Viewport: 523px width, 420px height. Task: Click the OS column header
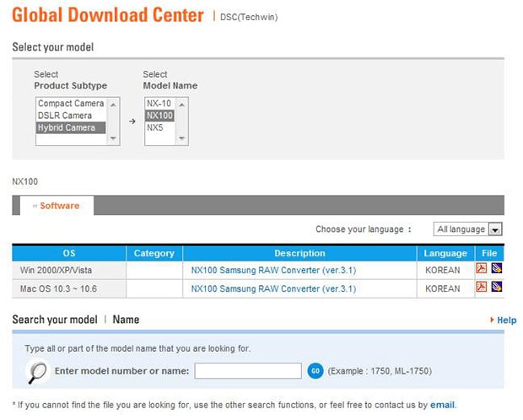69,253
